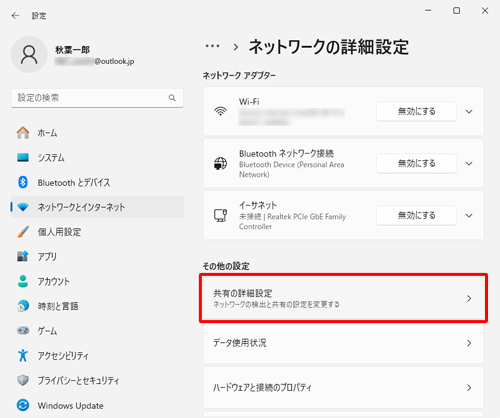Open 個人用設定 category
500x418 pixels.
coord(97,232)
